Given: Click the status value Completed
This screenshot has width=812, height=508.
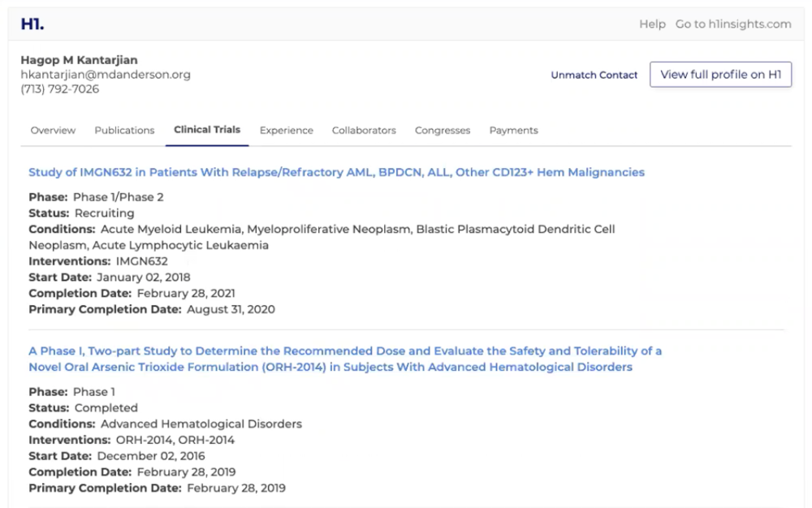Looking at the screenshot, I should click(x=106, y=407).
